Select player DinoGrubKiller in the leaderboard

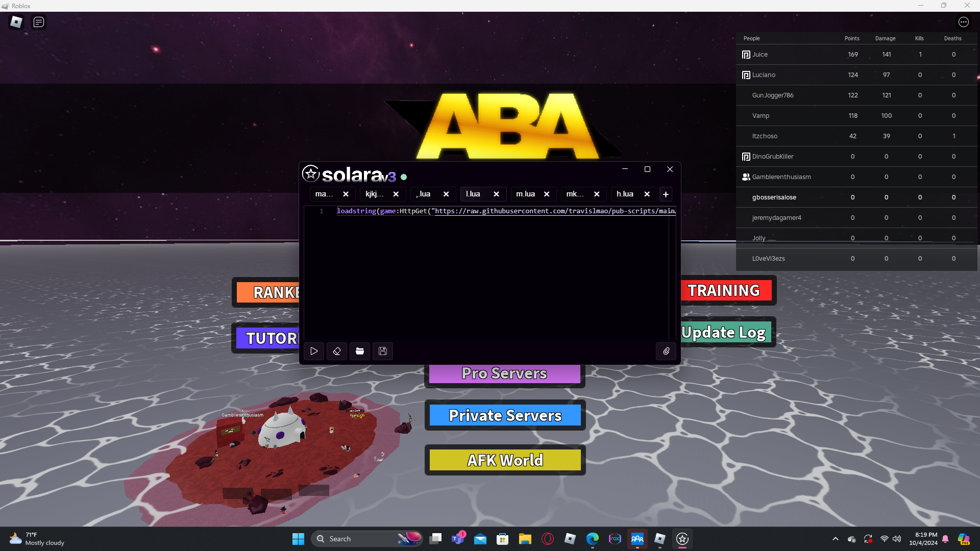856,157
